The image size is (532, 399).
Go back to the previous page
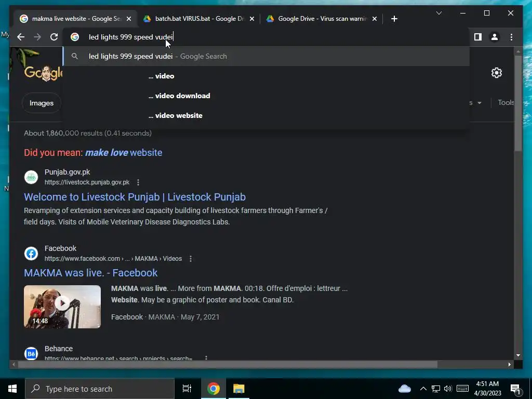pos(21,37)
